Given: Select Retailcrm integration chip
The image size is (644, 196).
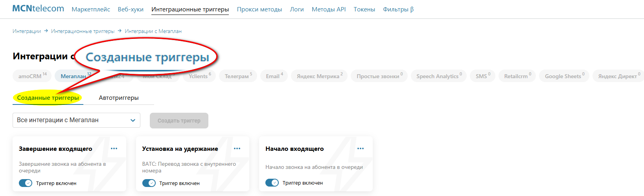Looking at the screenshot, I should pyautogui.click(x=517, y=76).
